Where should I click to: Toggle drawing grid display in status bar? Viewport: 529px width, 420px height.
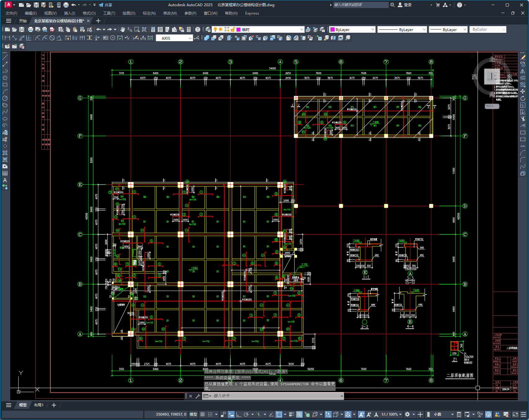(203, 414)
